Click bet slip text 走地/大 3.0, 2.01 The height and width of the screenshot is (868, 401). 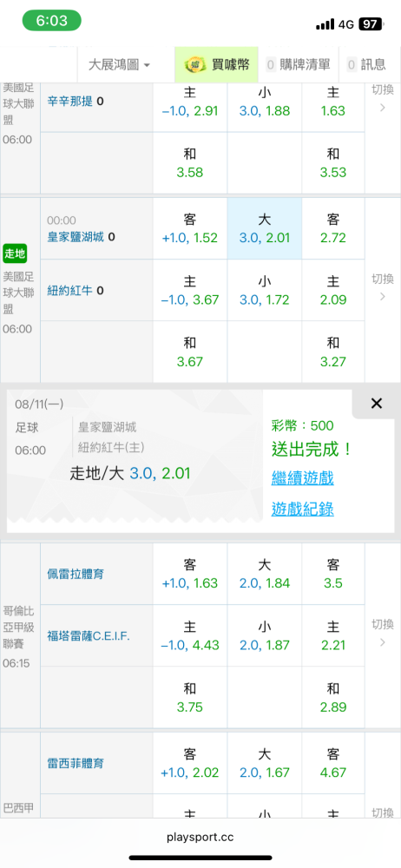(x=129, y=473)
